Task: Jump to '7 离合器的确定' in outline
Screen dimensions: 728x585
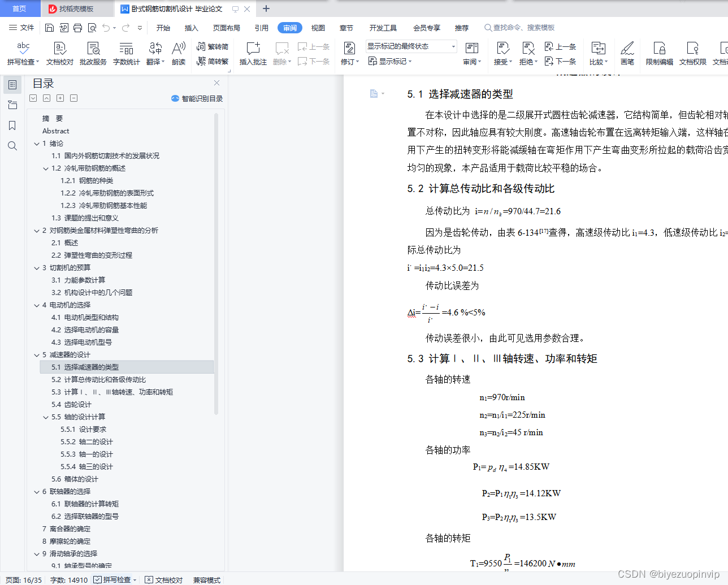Action: (x=66, y=529)
